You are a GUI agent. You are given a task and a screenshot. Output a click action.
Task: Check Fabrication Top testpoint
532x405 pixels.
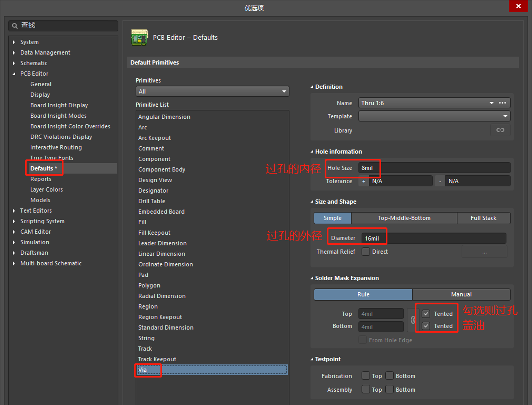[x=366, y=376]
